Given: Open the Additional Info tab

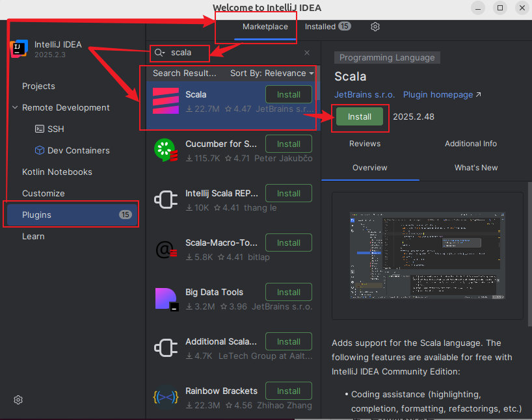Looking at the screenshot, I should [x=471, y=144].
